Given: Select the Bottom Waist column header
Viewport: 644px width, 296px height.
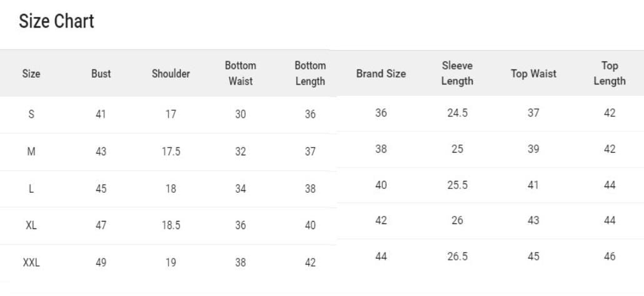Looking at the screenshot, I should (x=241, y=73).
